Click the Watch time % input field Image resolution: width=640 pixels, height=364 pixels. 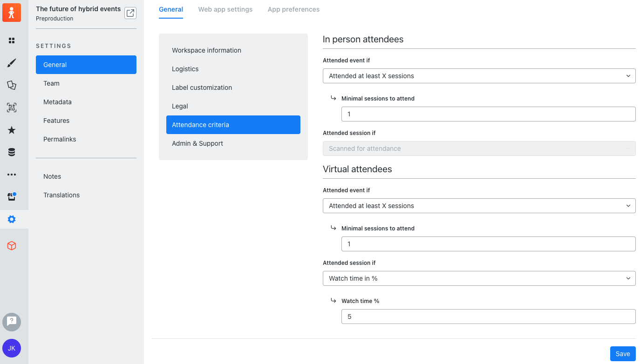[x=488, y=316]
